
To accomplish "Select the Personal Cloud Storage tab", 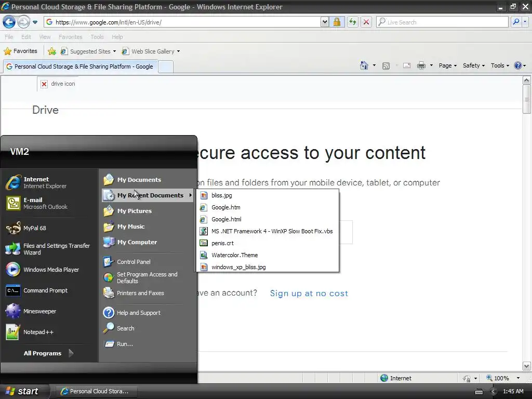I will pos(80,66).
